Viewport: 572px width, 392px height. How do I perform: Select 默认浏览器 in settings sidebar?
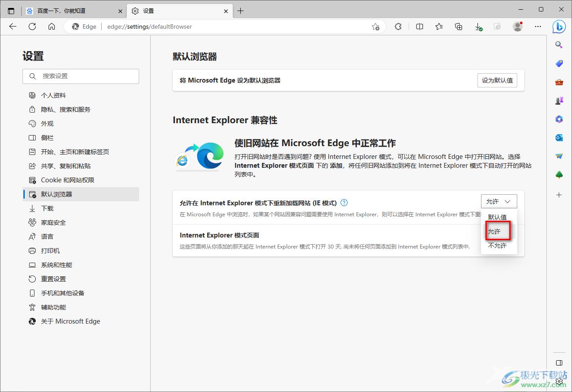(81, 194)
